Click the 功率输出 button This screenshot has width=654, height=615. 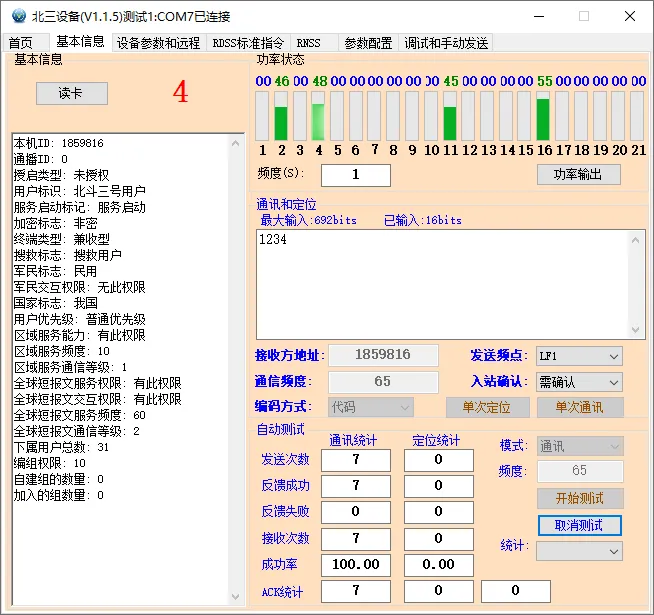pyautogui.click(x=578, y=174)
